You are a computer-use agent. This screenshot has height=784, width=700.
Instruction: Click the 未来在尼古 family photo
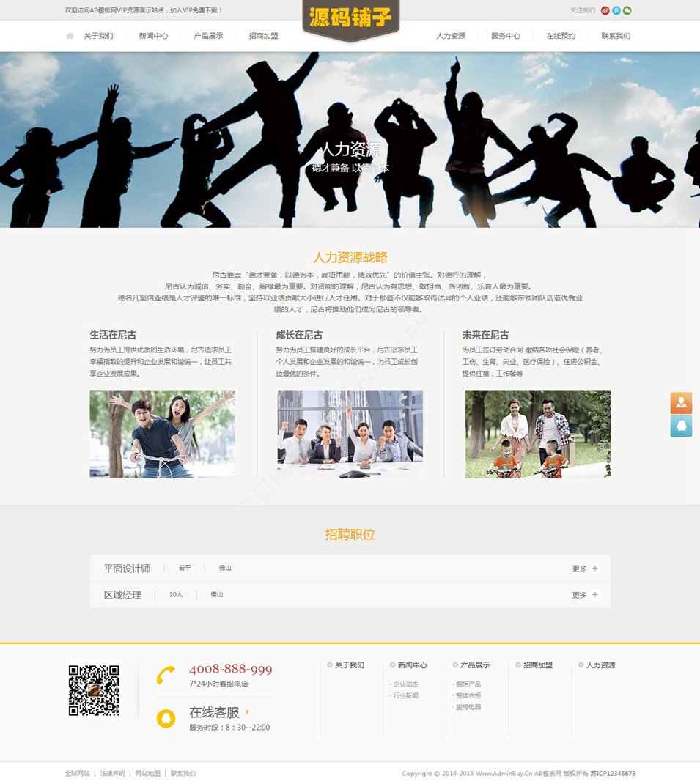tap(538, 434)
